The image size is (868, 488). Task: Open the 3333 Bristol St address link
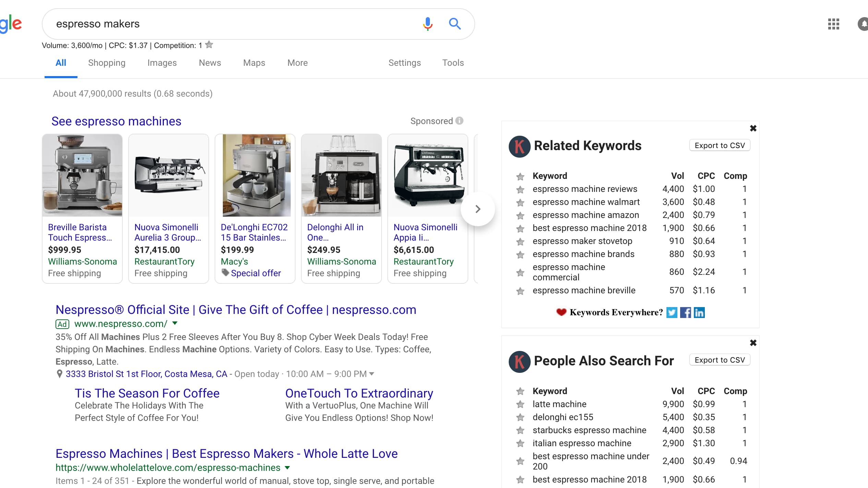(146, 374)
